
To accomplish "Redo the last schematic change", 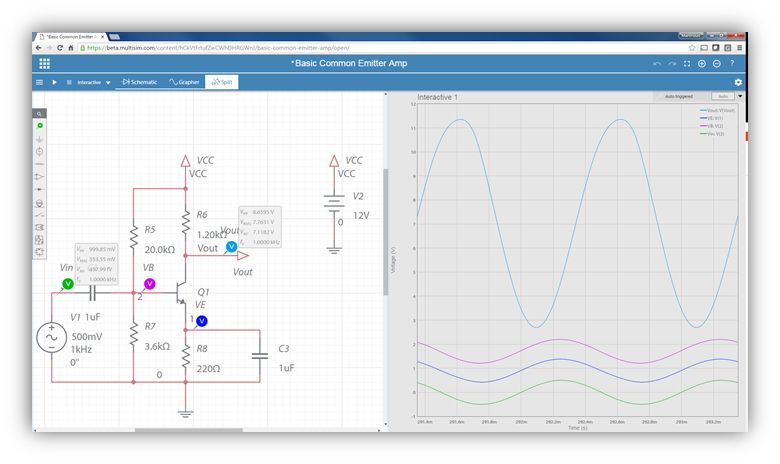I will (x=672, y=64).
